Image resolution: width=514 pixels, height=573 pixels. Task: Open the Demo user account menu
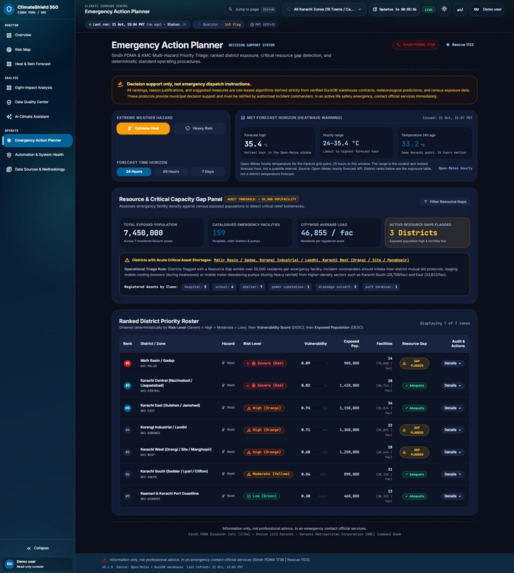coord(487,10)
